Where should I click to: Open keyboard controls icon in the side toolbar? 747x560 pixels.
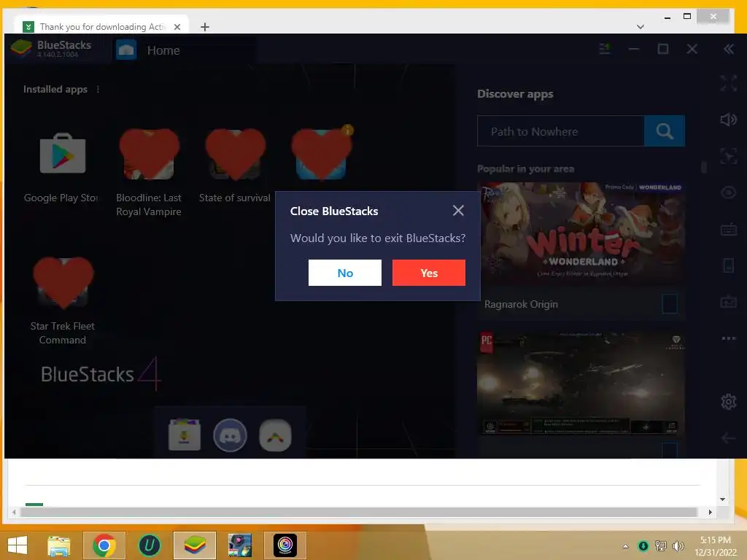click(x=729, y=230)
